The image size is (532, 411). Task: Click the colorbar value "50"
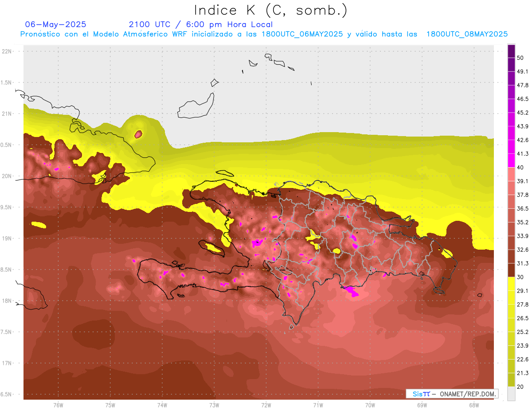[520, 58]
